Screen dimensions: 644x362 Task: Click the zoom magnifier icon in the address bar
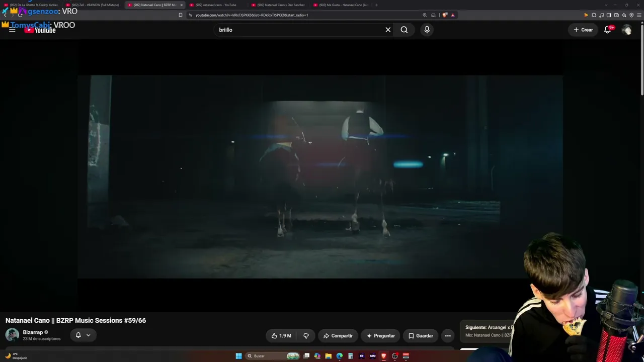pos(425,15)
